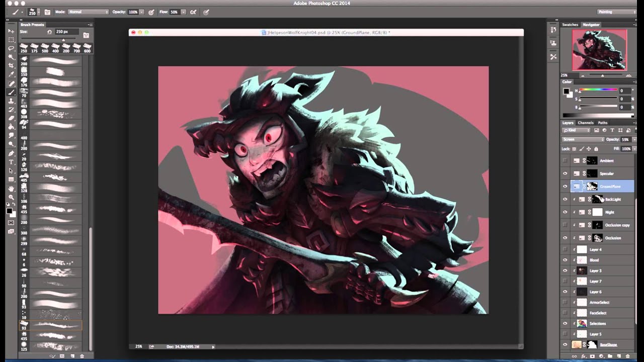644x362 pixels.
Task: Open the Opacity slider dropdown in options bar
Action: (x=141, y=12)
